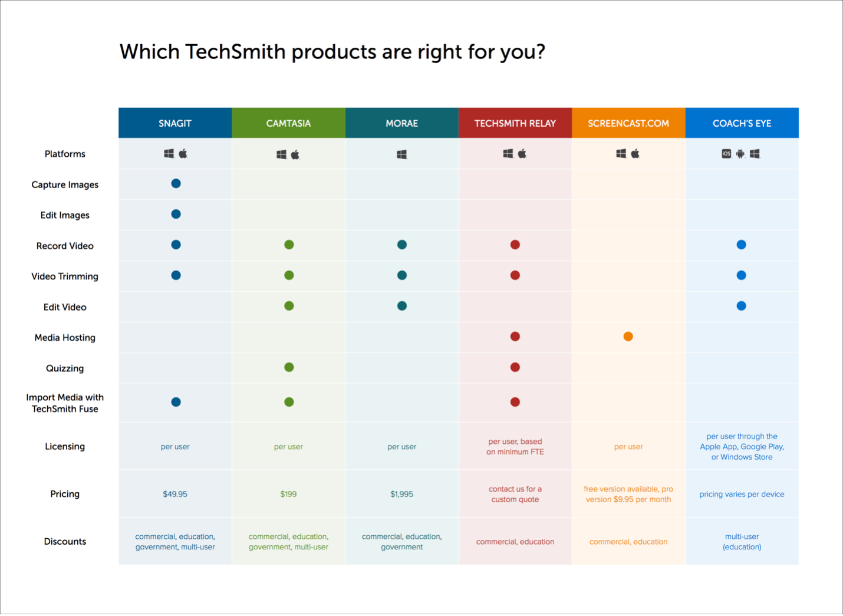
Task: Click the Morae $1,995 price
Action: point(402,494)
